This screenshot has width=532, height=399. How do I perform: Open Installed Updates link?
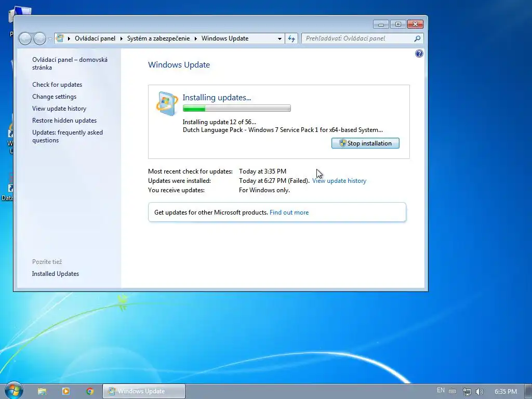coord(55,273)
